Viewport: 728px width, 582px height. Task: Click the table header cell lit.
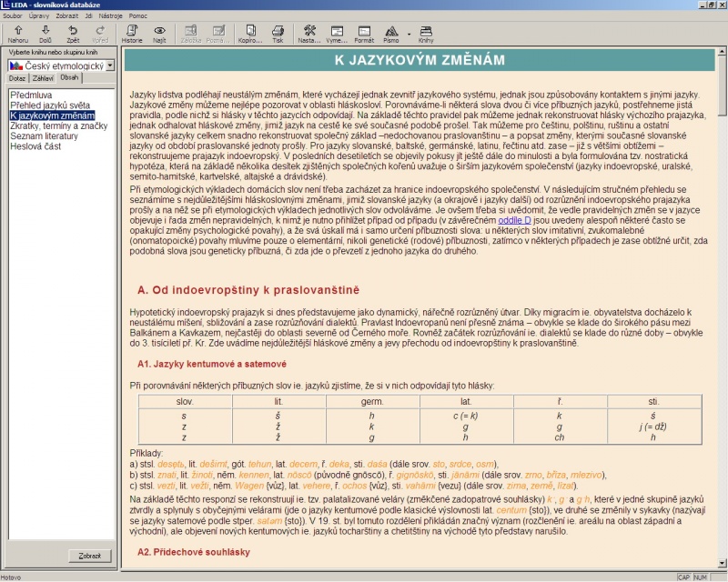click(278, 401)
